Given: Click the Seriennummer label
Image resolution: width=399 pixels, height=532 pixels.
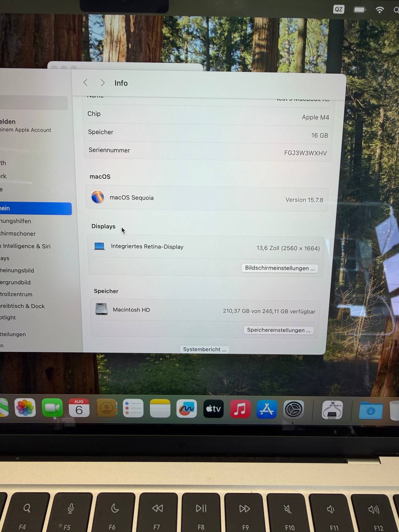Looking at the screenshot, I should (109, 150).
